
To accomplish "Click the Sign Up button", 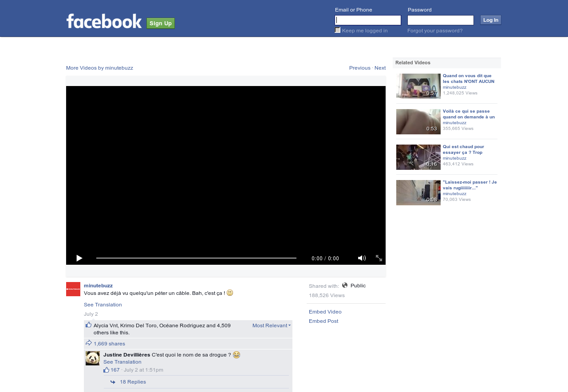I will pos(161,23).
